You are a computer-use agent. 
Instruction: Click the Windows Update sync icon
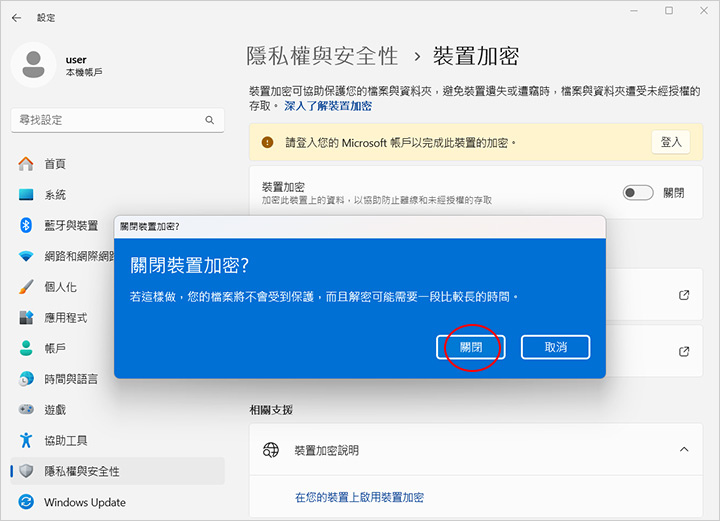[26, 502]
